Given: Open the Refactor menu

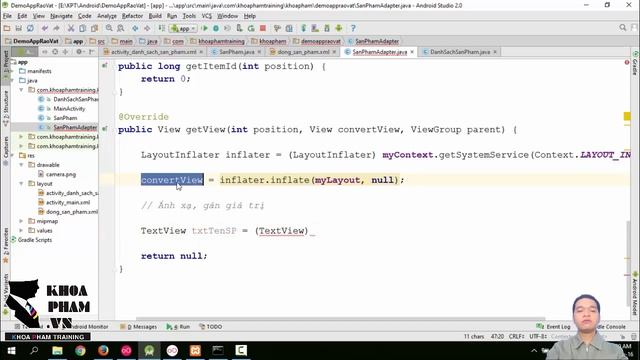Looking at the screenshot, I should tap(132, 16).
